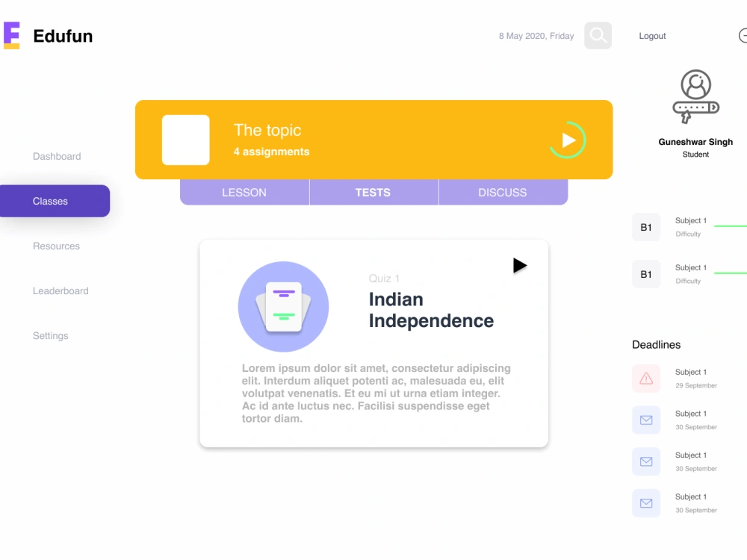Click the red warning deadline icon
This screenshot has height=560, width=747.
(x=646, y=379)
